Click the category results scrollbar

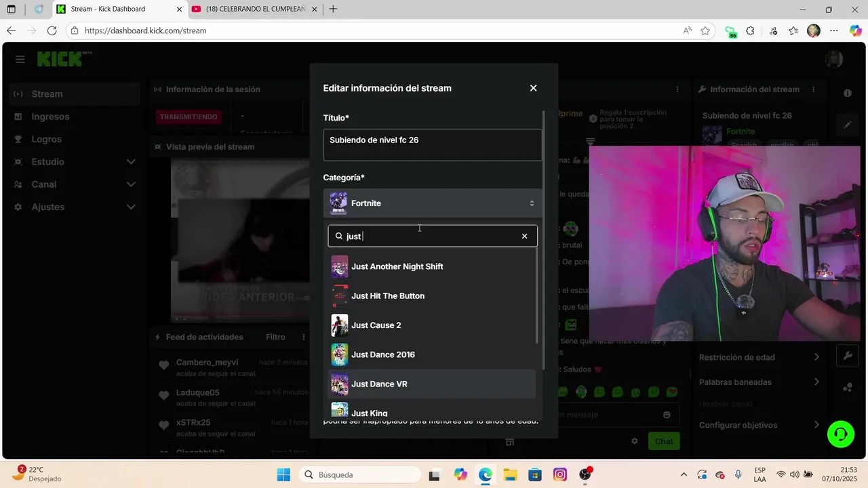(537, 295)
